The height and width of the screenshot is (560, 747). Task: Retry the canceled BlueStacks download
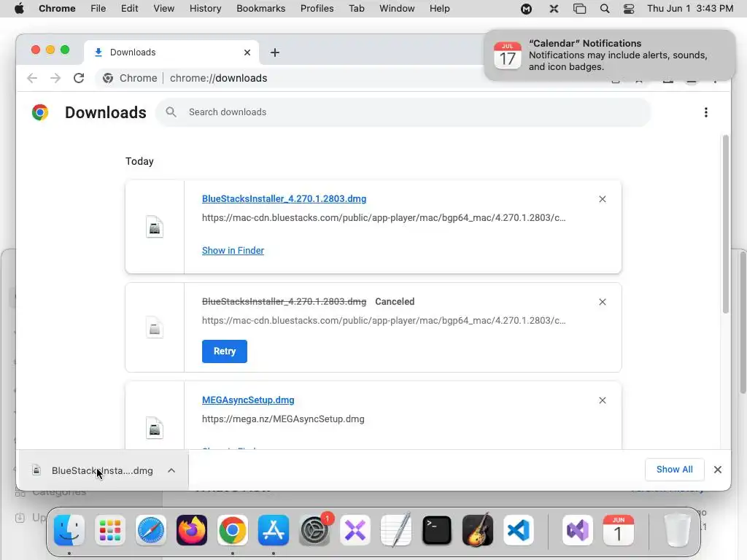(225, 351)
